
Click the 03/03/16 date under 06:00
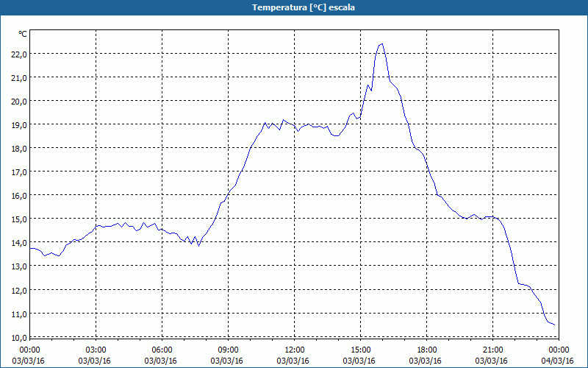[160, 361]
